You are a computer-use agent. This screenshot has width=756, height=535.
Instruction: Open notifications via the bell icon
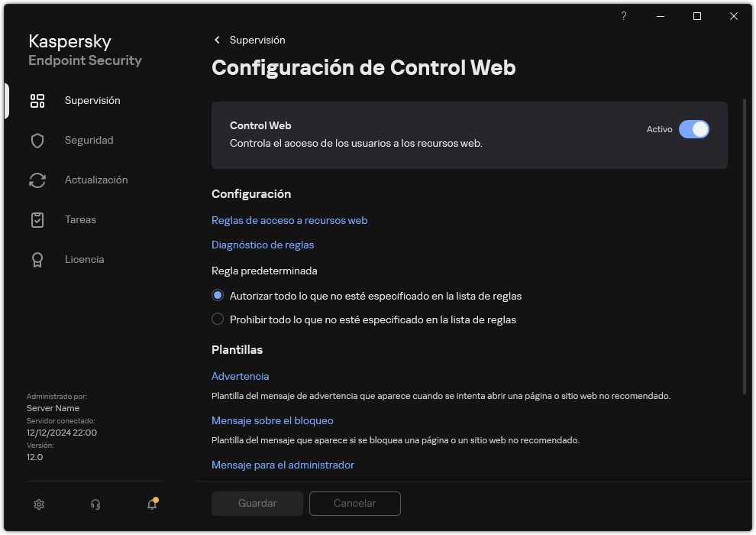[151, 504]
